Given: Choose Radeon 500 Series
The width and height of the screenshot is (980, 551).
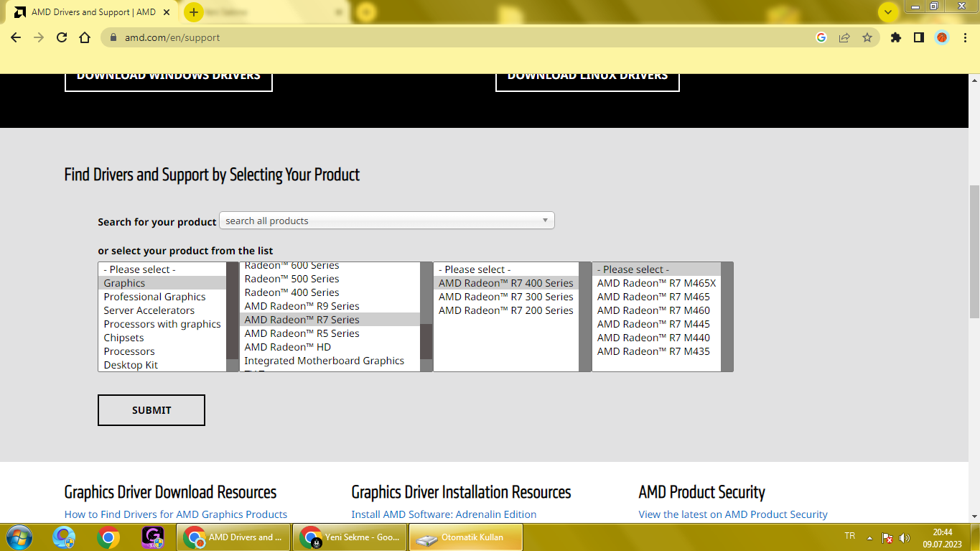Looking at the screenshot, I should tap(330, 279).
